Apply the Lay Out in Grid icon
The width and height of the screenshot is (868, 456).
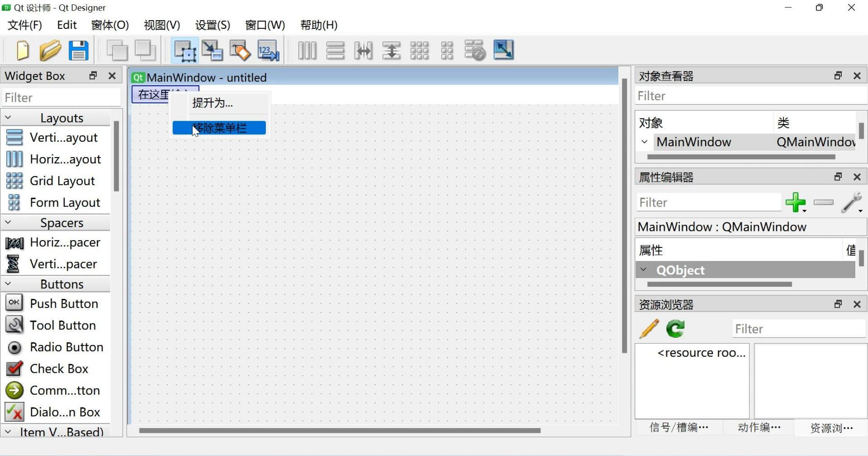click(x=419, y=50)
